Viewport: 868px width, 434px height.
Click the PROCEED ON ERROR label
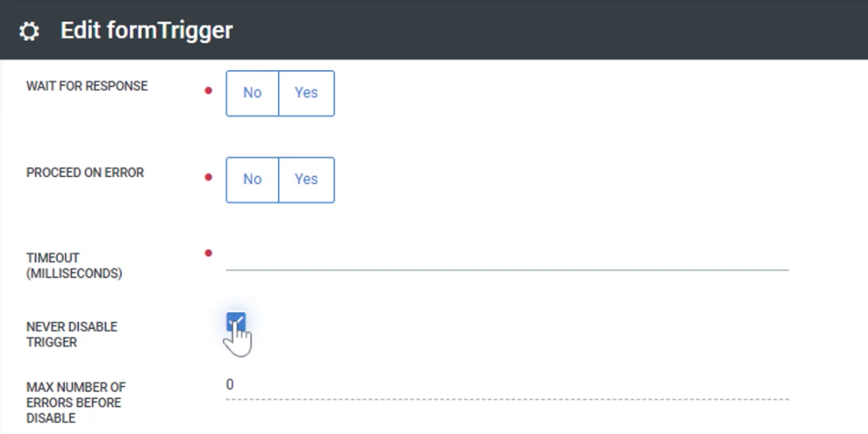(x=85, y=173)
